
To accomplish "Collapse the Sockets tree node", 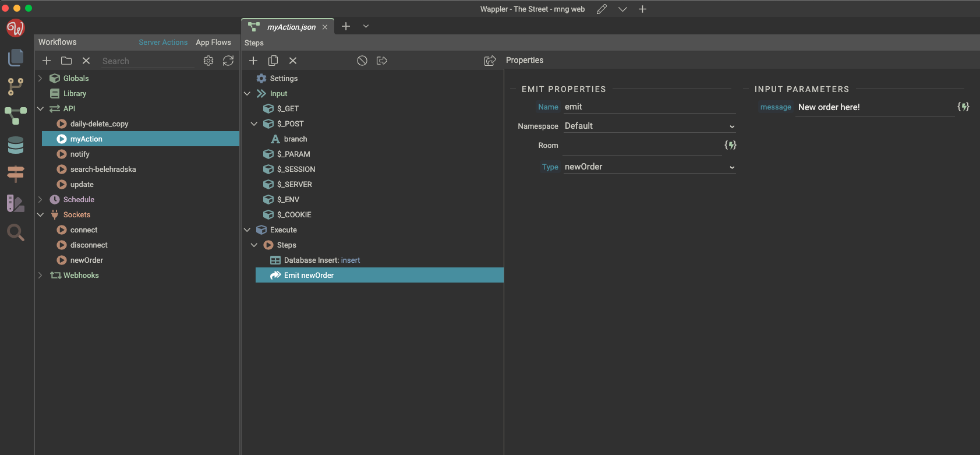I will pos(40,215).
